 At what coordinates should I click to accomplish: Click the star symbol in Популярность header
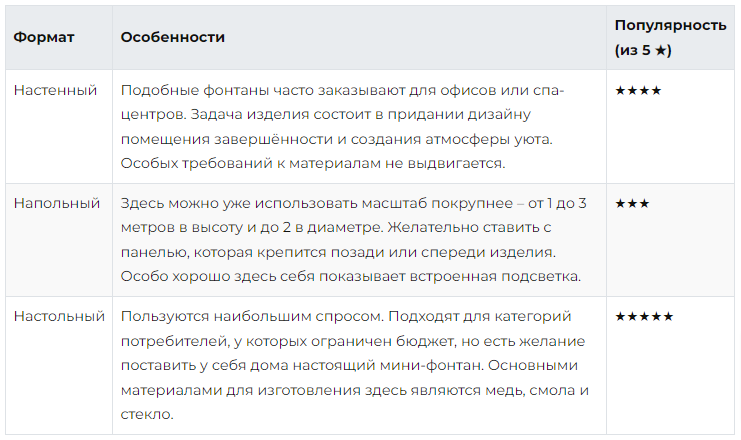click(x=660, y=48)
